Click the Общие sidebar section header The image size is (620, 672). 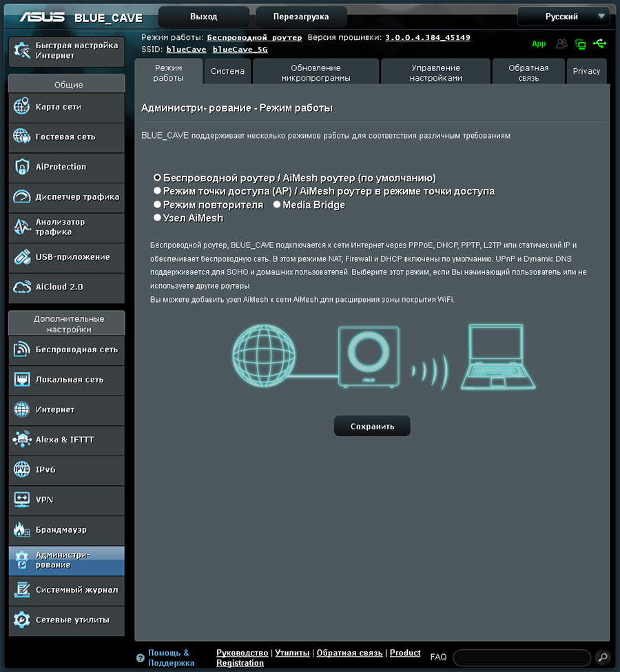(67, 84)
